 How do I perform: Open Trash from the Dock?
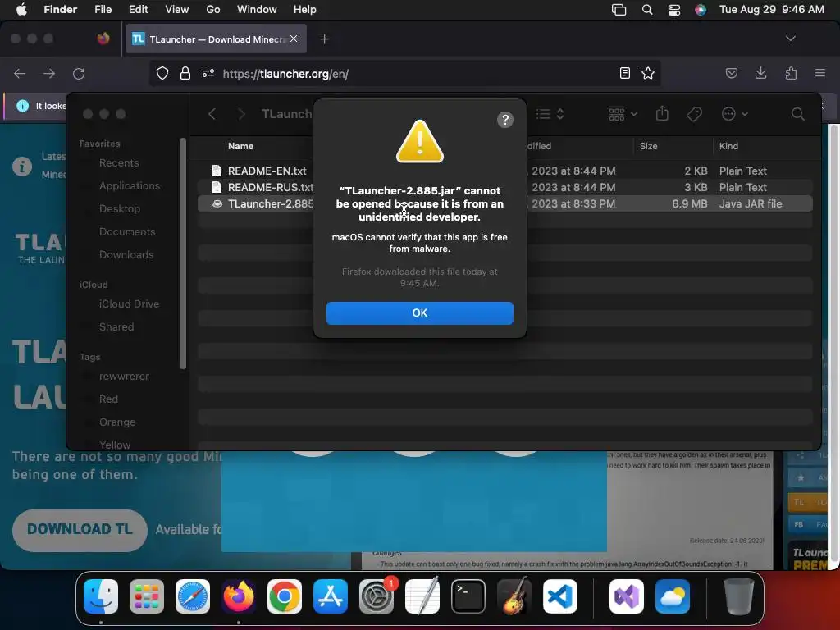739,596
